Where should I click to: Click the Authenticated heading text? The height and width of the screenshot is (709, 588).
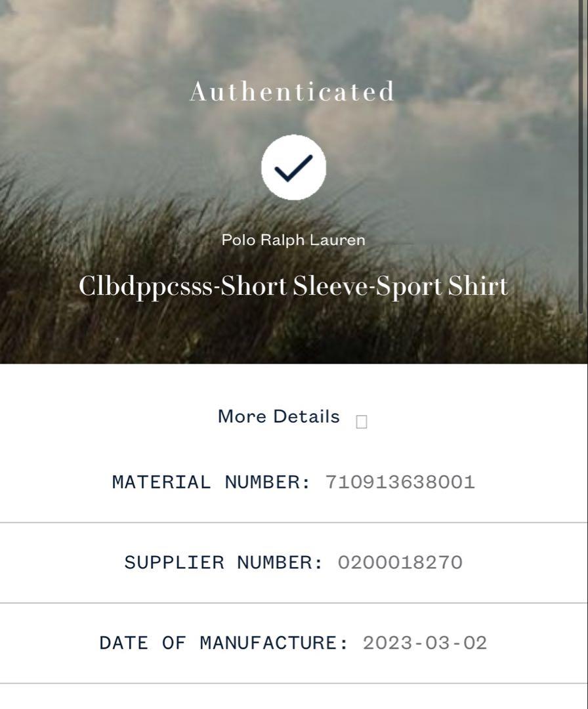tap(293, 91)
